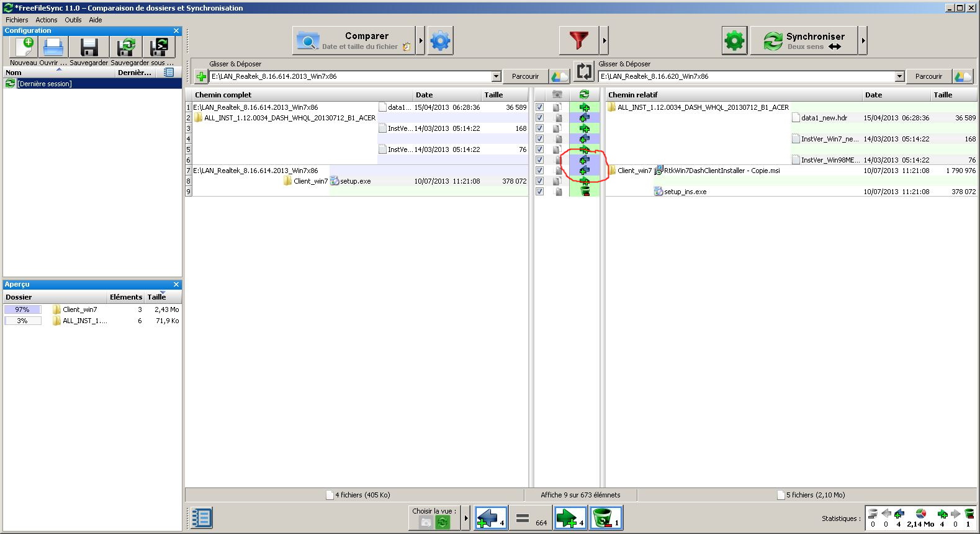Select the Client_win7 folder in Aperçu

79,309
